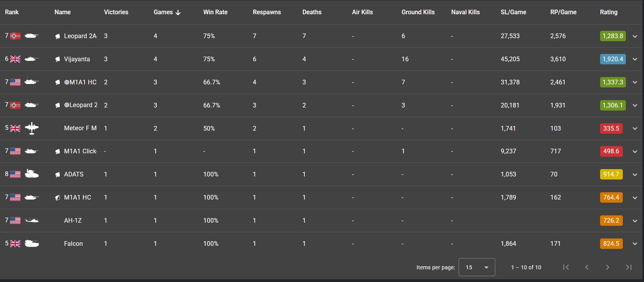Screen dimensions: 644x282
Task: Click the premium marker icon beside M1A1 Click
Action: [x=57, y=151]
